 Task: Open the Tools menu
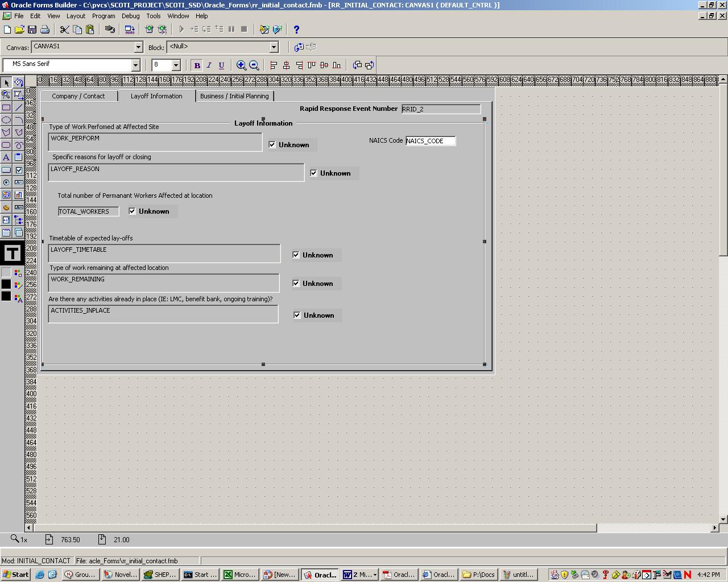(x=154, y=16)
